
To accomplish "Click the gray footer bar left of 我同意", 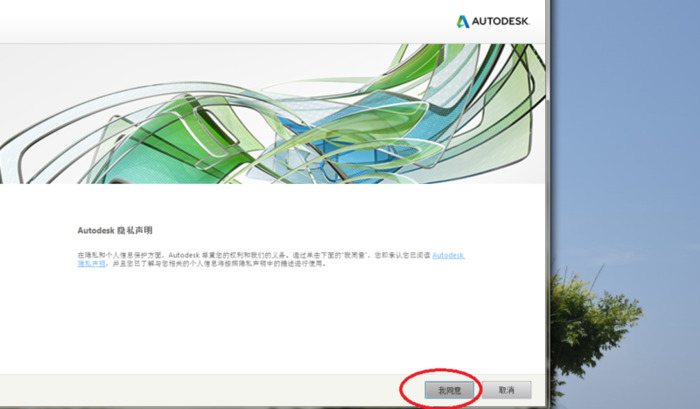I will click(200, 390).
